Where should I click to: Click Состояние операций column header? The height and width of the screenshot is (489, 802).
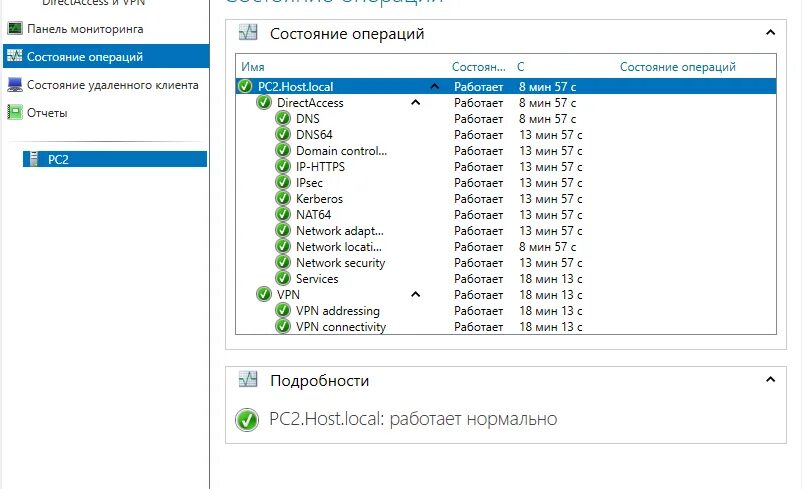pos(678,66)
